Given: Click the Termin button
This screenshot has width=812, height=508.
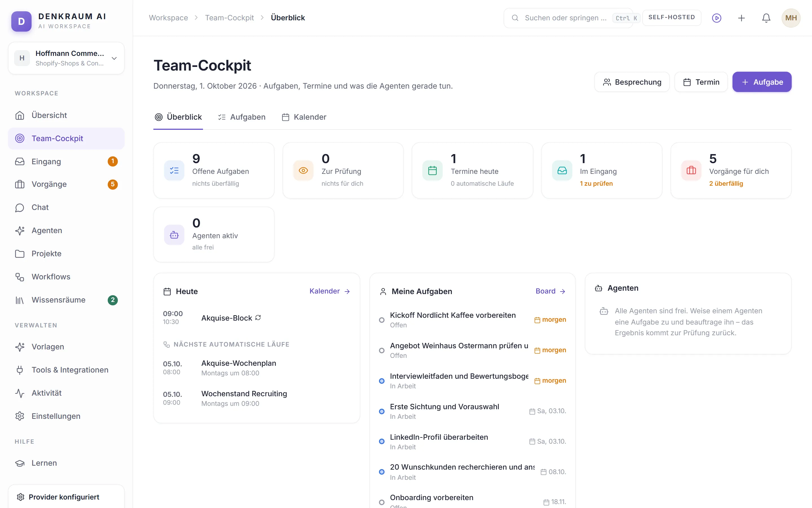Looking at the screenshot, I should (701, 82).
